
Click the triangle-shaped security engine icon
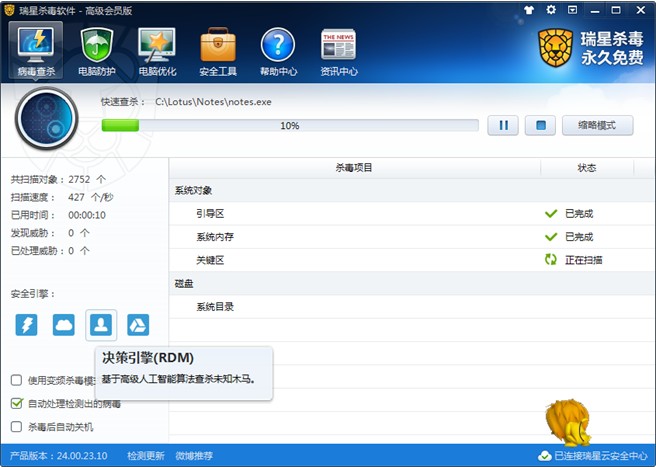(x=138, y=324)
